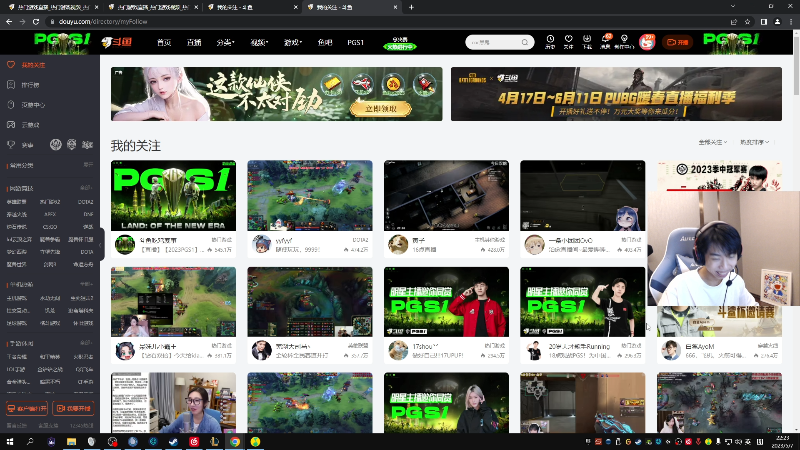Click 客户端打开 button in sidebar
800x450 pixels.
point(27,408)
